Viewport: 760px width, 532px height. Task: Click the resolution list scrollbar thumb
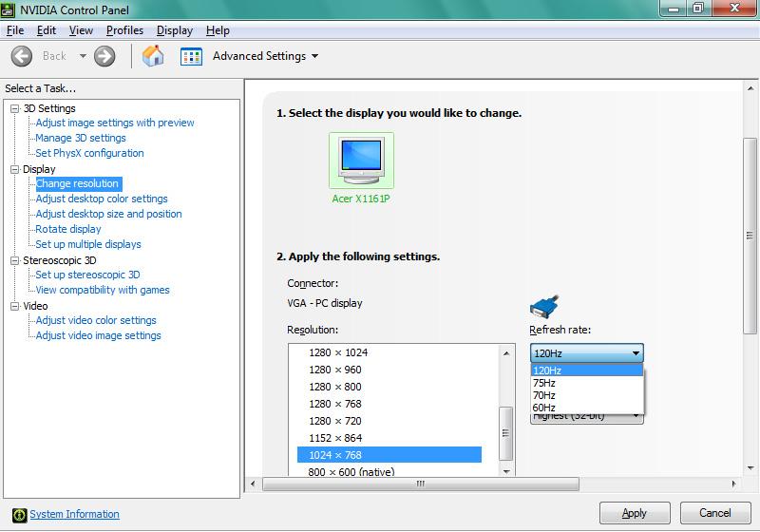(x=505, y=433)
